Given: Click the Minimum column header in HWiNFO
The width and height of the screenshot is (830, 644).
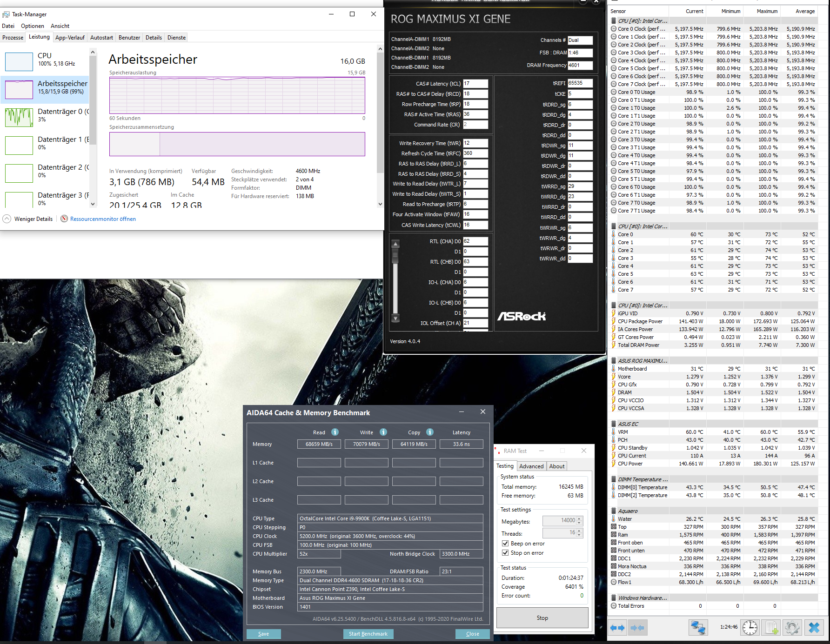Looking at the screenshot, I should [x=725, y=11].
